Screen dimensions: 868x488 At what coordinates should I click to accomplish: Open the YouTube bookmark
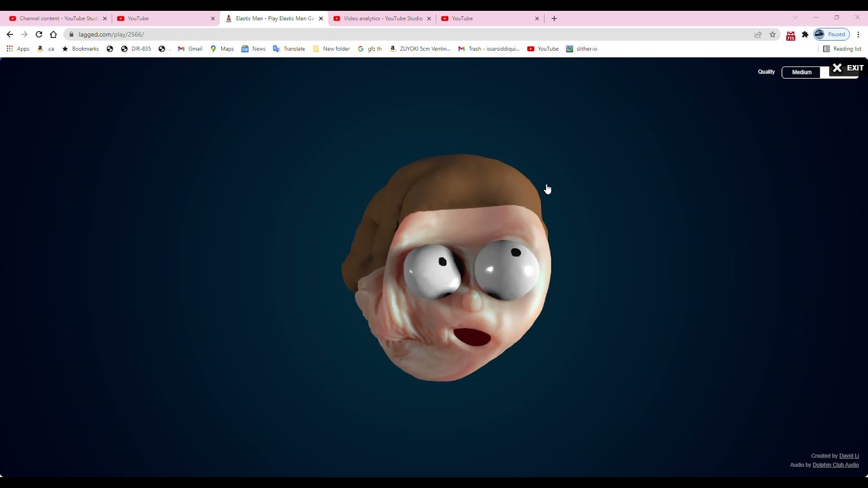pos(542,49)
